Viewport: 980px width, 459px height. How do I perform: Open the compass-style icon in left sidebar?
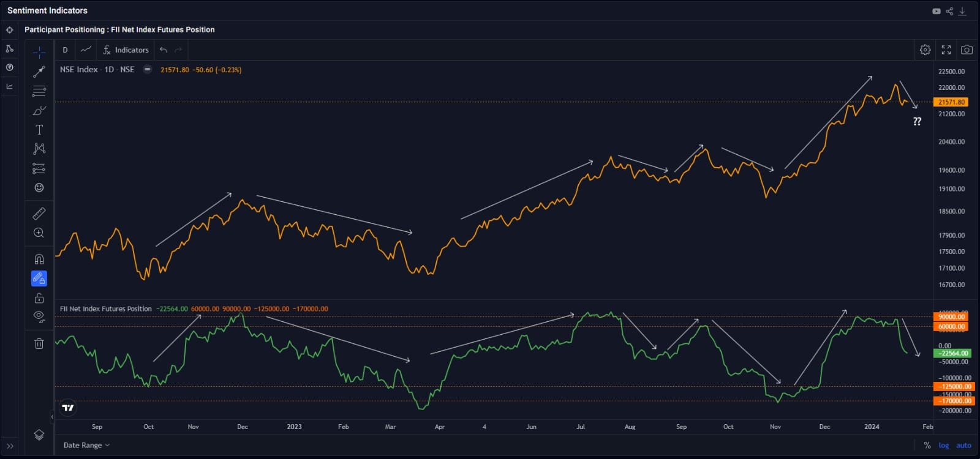pos(9,67)
